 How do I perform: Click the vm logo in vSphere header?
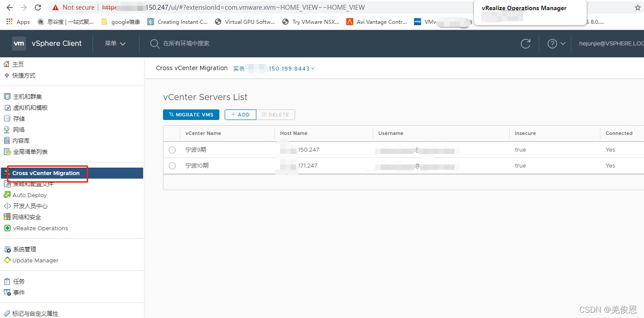(19, 43)
